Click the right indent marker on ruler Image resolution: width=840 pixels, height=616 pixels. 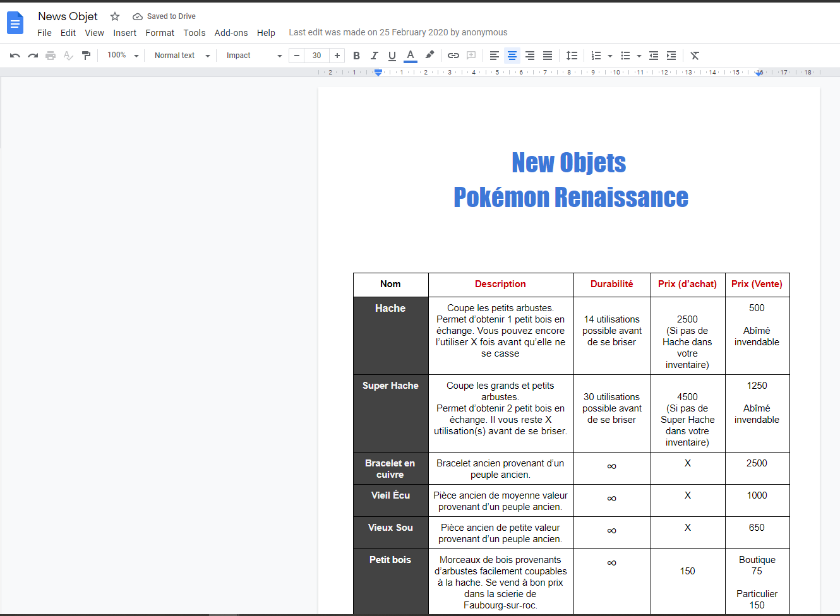click(759, 73)
